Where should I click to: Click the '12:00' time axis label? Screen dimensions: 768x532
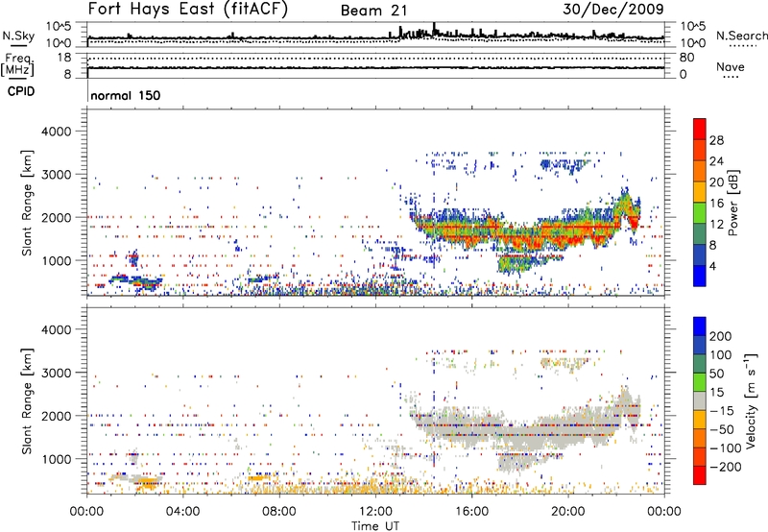[375, 512]
